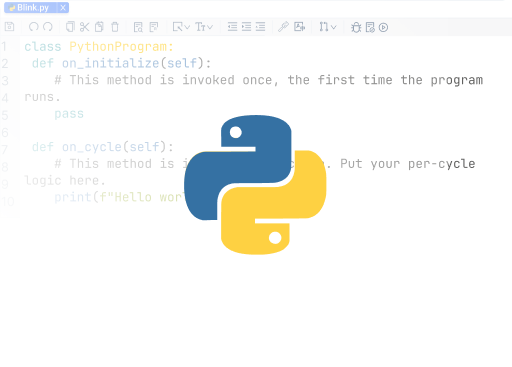Open the find-in-document icon
Viewport: 512px width, 367px height.
pyautogui.click(x=138, y=27)
